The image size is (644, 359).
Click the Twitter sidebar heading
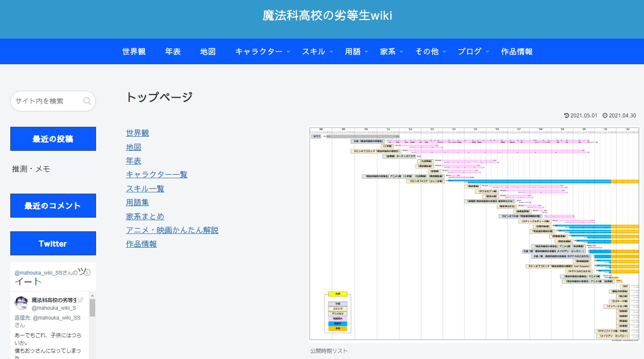point(53,243)
